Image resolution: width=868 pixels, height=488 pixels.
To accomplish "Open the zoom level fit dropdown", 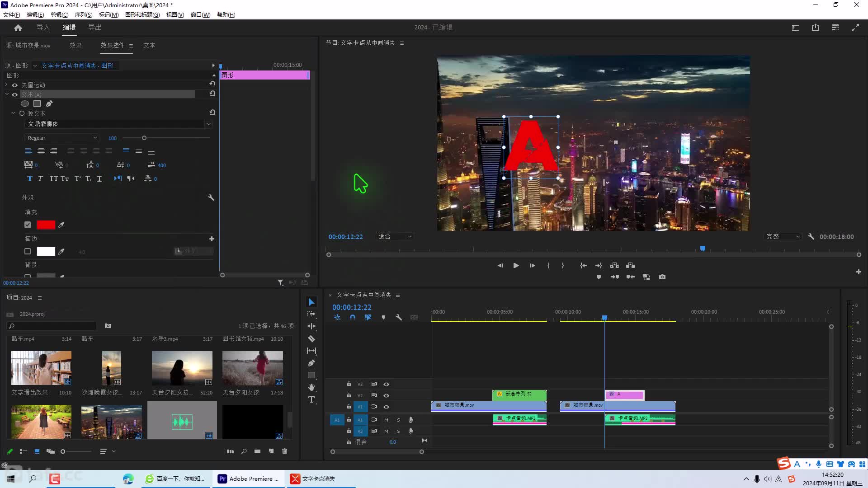I will coord(395,236).
